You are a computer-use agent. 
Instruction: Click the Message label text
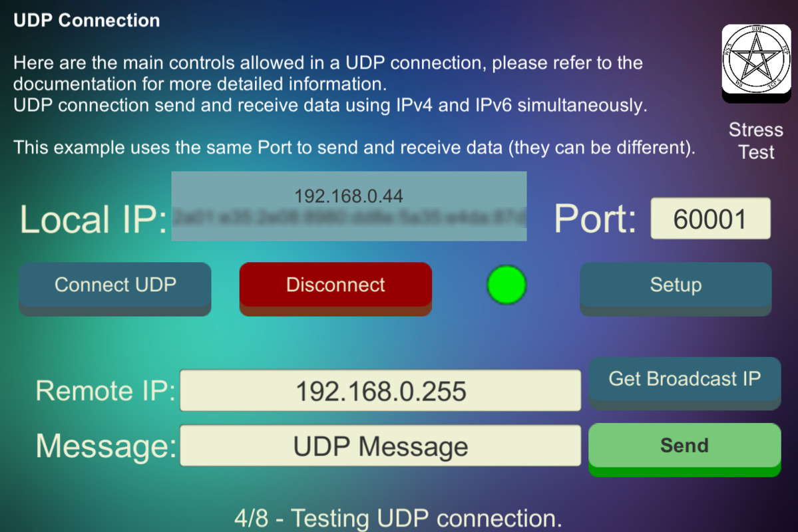point(106,446)
